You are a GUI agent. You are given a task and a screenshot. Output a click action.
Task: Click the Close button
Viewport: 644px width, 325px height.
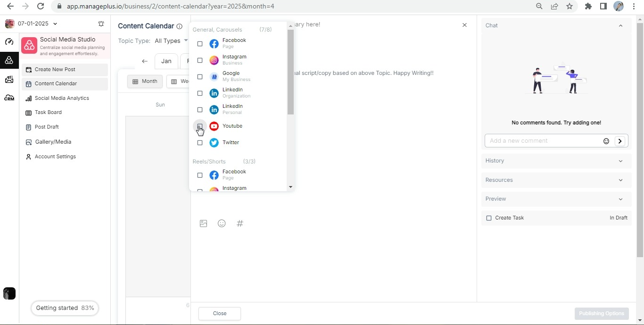click(x=220, y=314)
